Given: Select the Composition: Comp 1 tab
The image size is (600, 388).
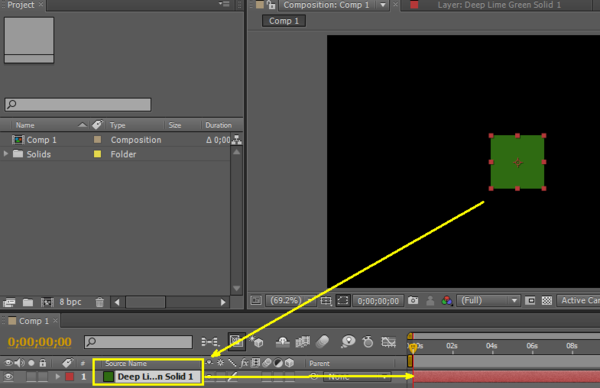Looking at the screenshot, I should point(326,5).
